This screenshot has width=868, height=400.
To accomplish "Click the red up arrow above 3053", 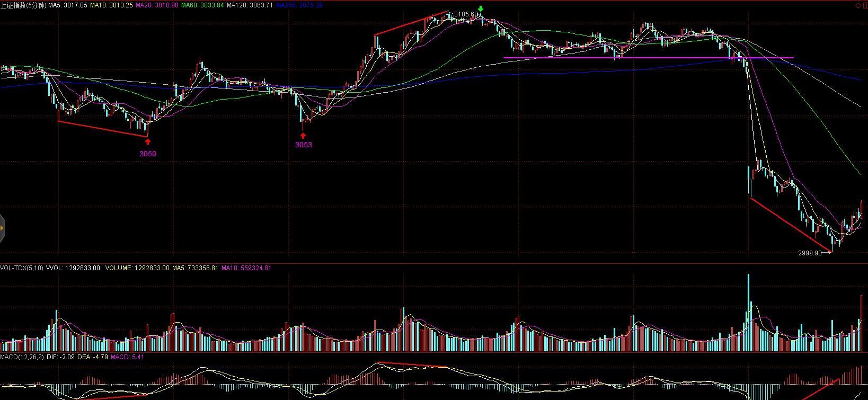I will coord(303,136).
